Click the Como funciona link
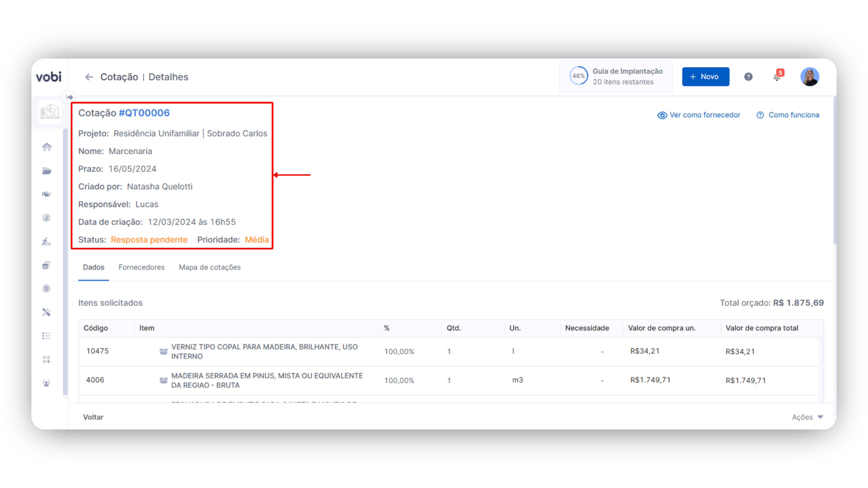 (x=788, y=115)
